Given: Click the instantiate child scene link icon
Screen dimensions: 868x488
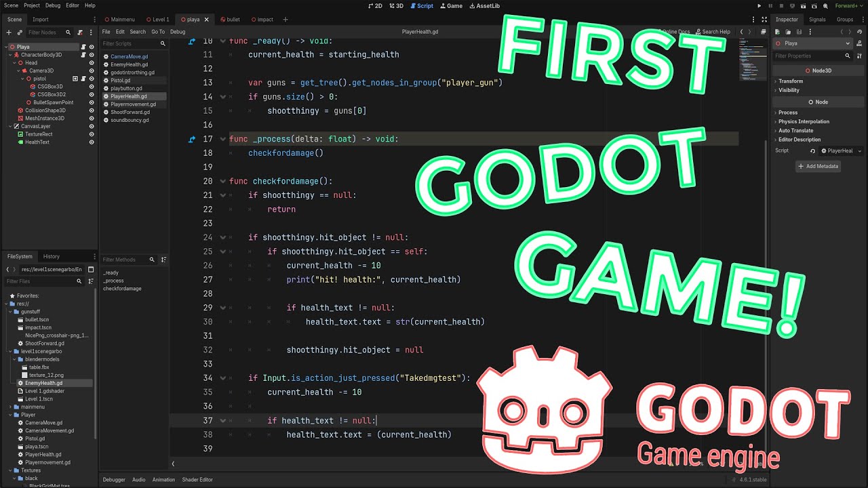Looking at the screenshot, I should click(20, 32).
